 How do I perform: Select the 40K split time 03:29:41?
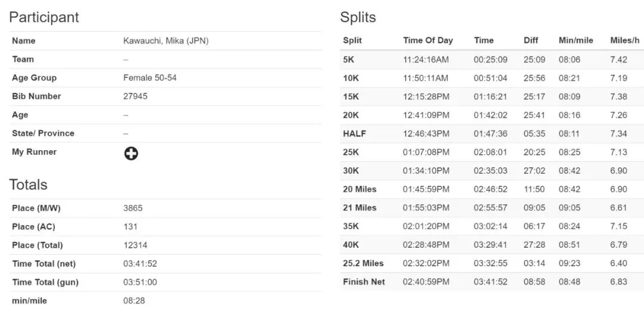click(490, 245)
